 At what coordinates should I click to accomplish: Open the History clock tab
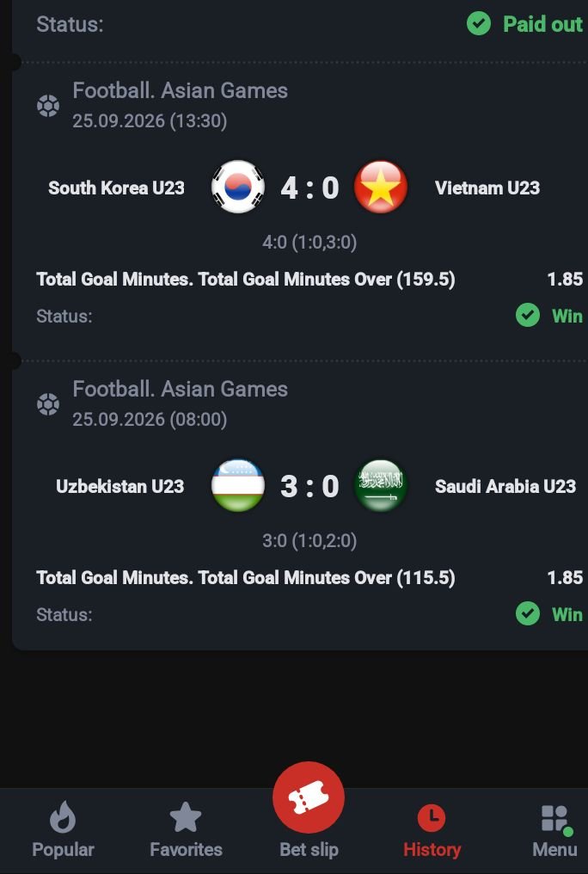pos(432,829)
